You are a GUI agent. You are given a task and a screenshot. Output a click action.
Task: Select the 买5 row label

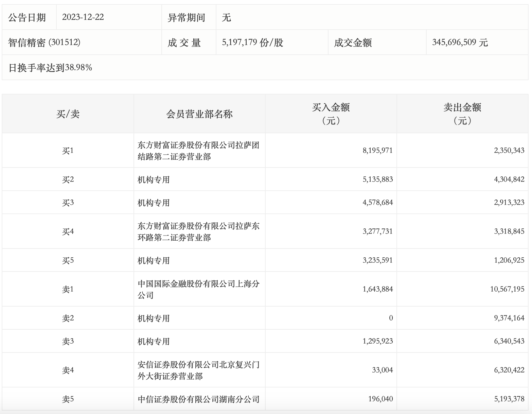pyautogui.click(x=68, y=260)
